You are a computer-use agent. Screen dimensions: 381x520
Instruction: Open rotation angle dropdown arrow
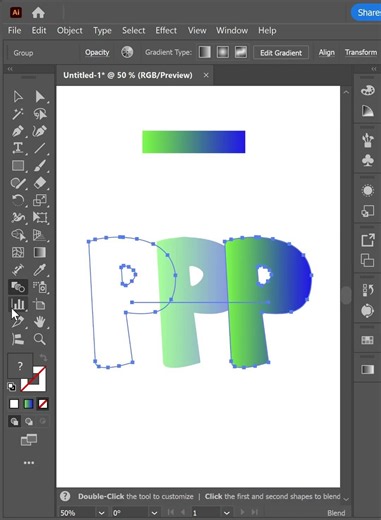154,513
